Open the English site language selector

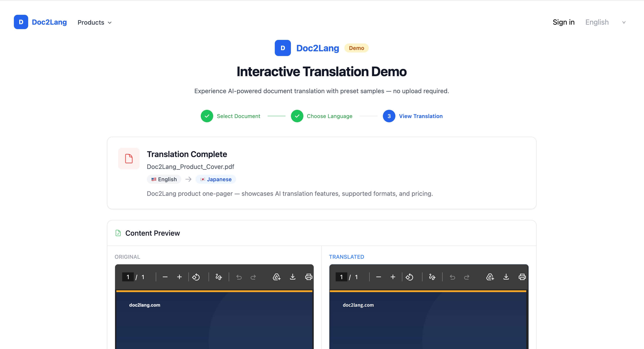pos(597,22)
